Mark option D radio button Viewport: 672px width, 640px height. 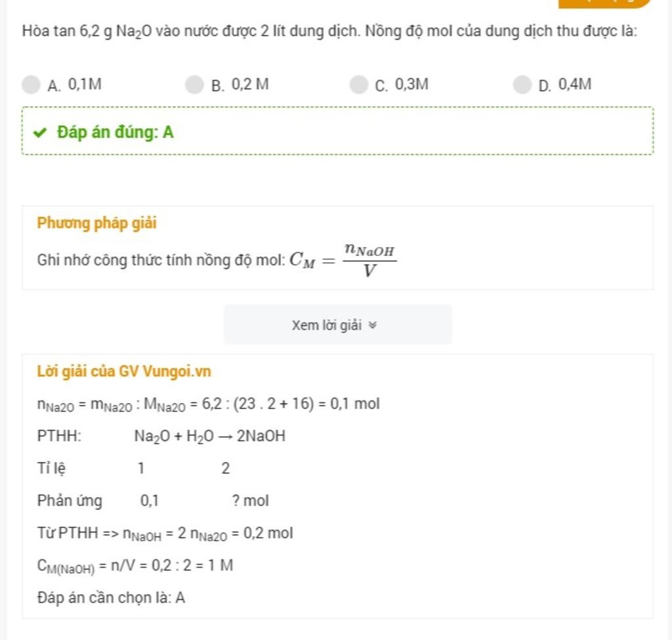521,85
